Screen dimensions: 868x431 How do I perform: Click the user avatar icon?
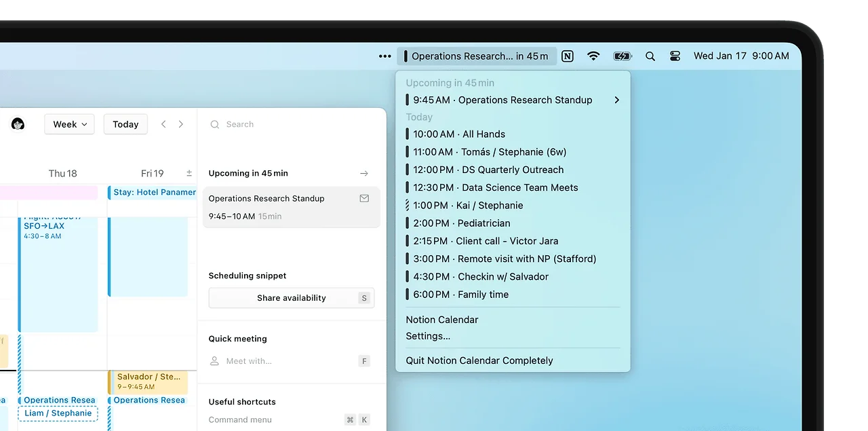point(18,124)
